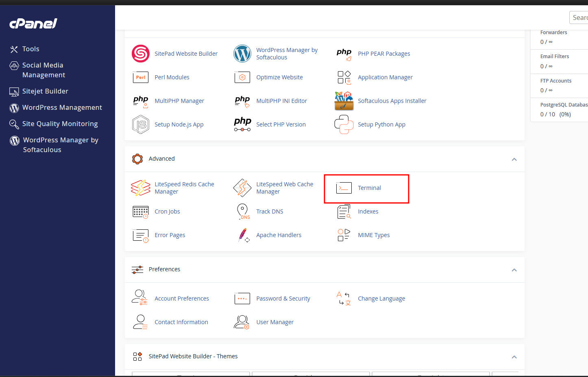Open Setup Node.js App icon

[141, 124]
